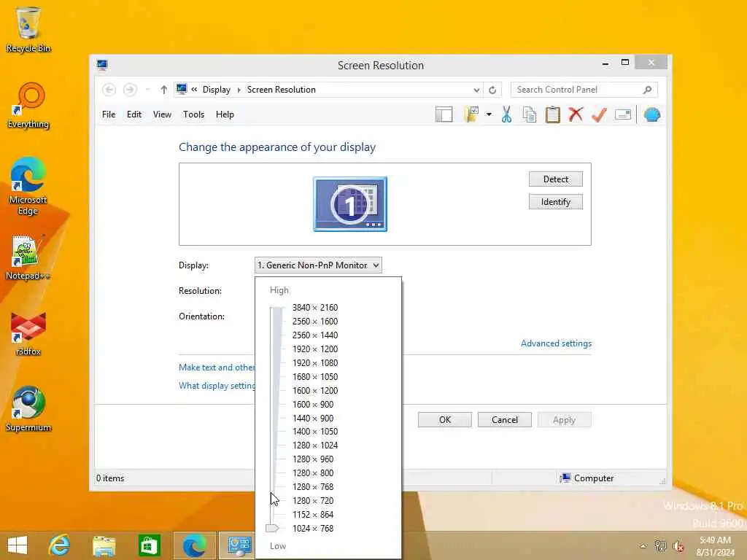Choose 1280 × 800 resolution
747x560 pixels.
tap(313, 472)
